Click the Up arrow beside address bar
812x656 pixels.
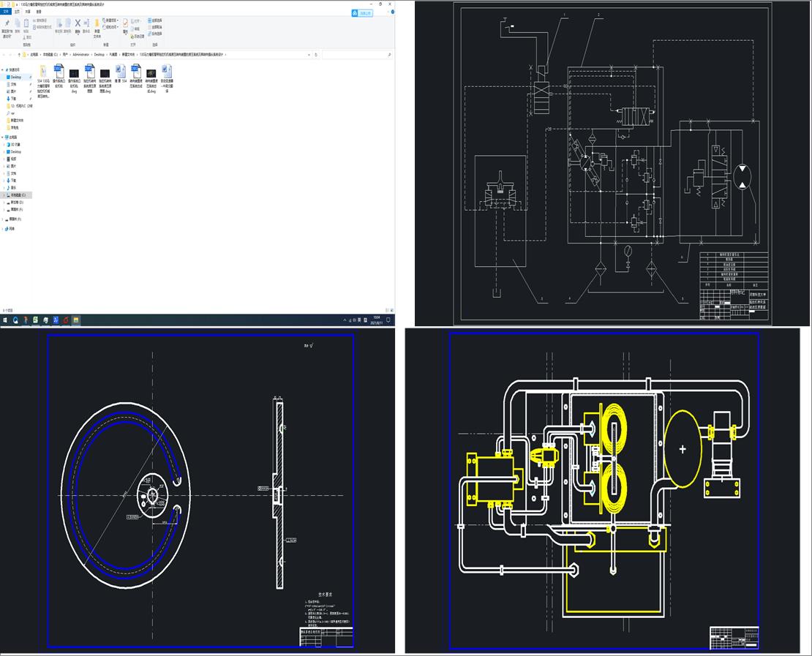[18, 54]
